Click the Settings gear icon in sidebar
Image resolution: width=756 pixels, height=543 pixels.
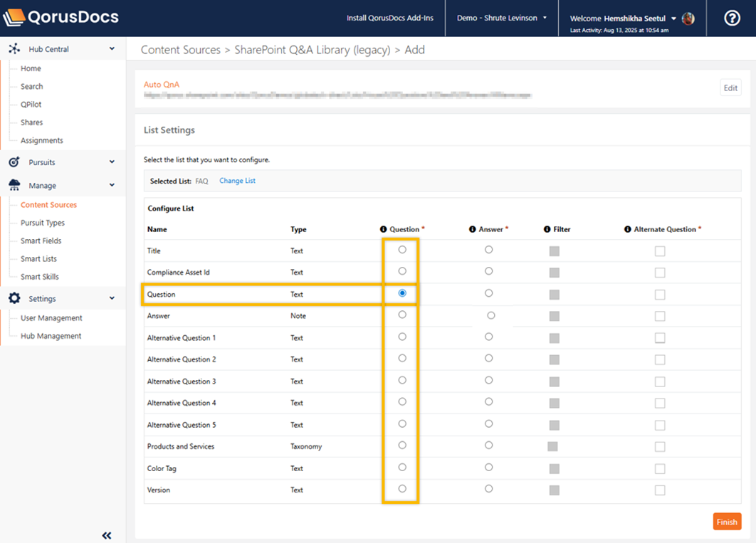[14, 299]
